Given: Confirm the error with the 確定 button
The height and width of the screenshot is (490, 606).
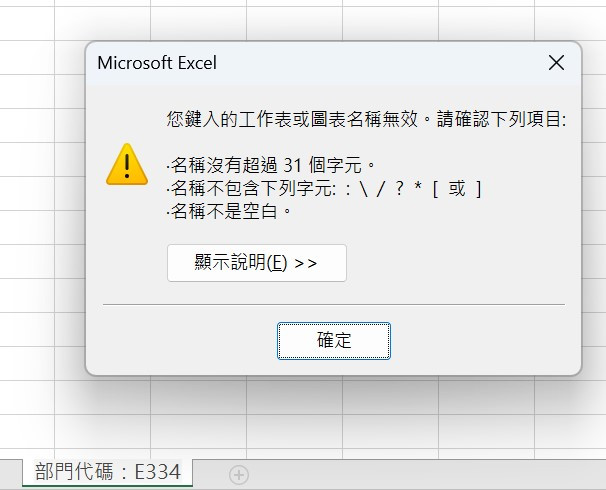Looking at the screenshot, I should (x=334, y=340).
